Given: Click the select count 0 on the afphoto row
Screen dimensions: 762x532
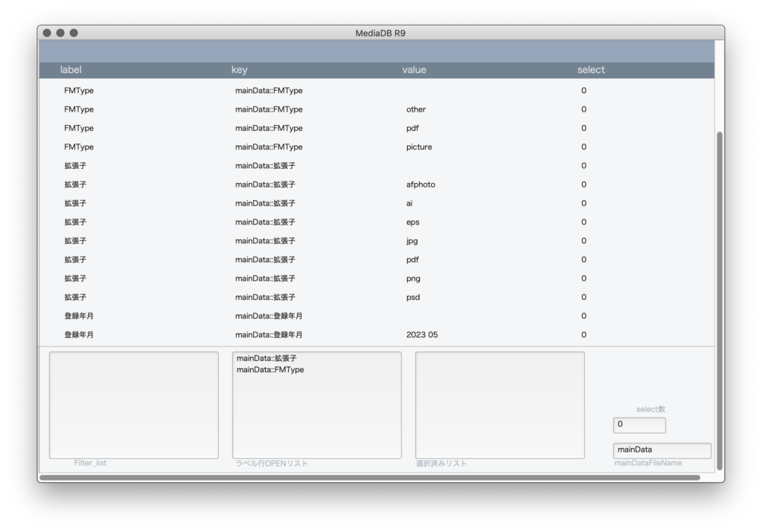Looking at the screenshot, I should 583,184.
